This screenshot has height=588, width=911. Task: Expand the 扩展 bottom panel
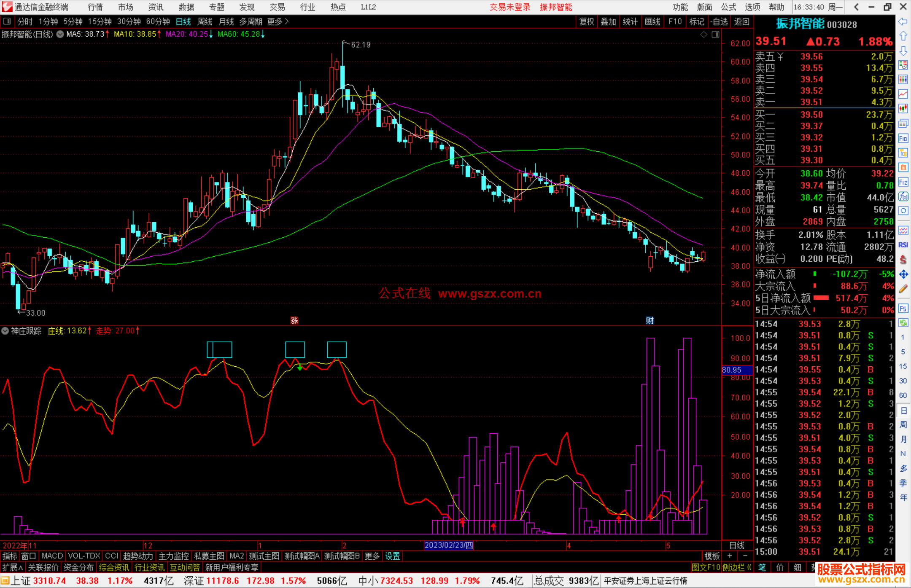click(x=13, y=567)
